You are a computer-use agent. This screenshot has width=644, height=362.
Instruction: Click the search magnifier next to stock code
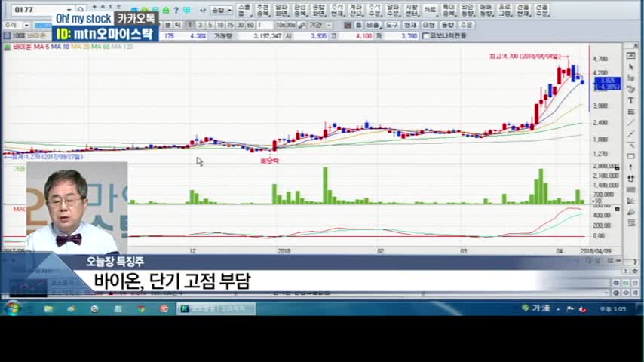click(81, 10)
